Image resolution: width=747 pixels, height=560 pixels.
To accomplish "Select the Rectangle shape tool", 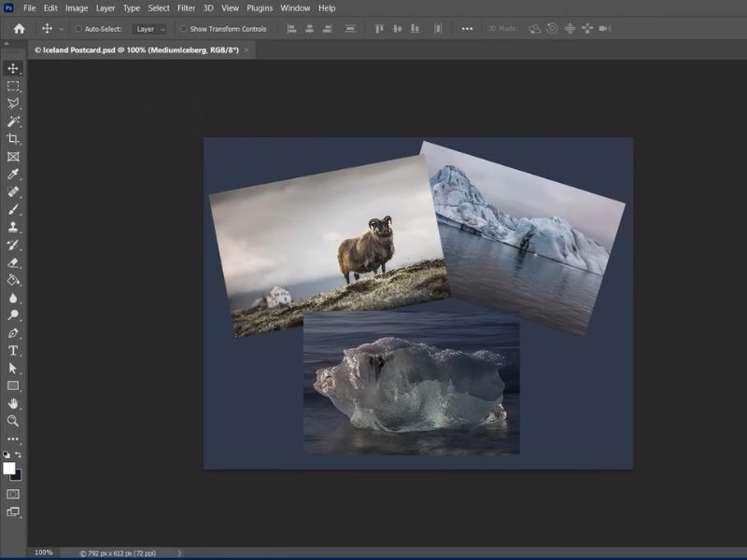I will [13, 385].
